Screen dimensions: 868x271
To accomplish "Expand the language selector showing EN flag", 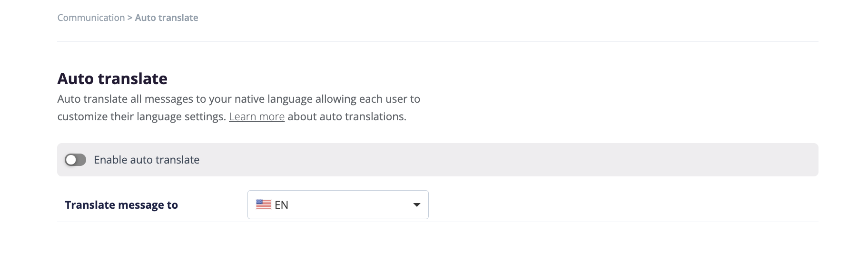I will 338,204.
